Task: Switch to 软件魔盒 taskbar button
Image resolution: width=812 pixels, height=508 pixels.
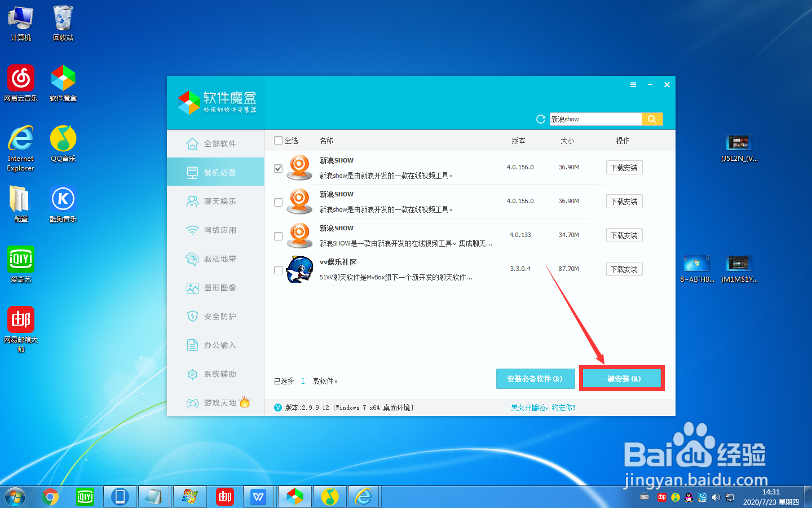Action: click(x=295, y=497)
